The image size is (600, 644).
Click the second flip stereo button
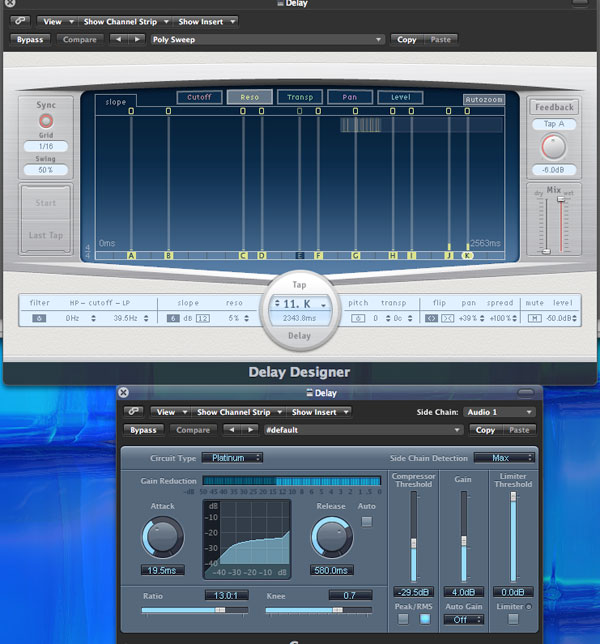coord(448,318)
